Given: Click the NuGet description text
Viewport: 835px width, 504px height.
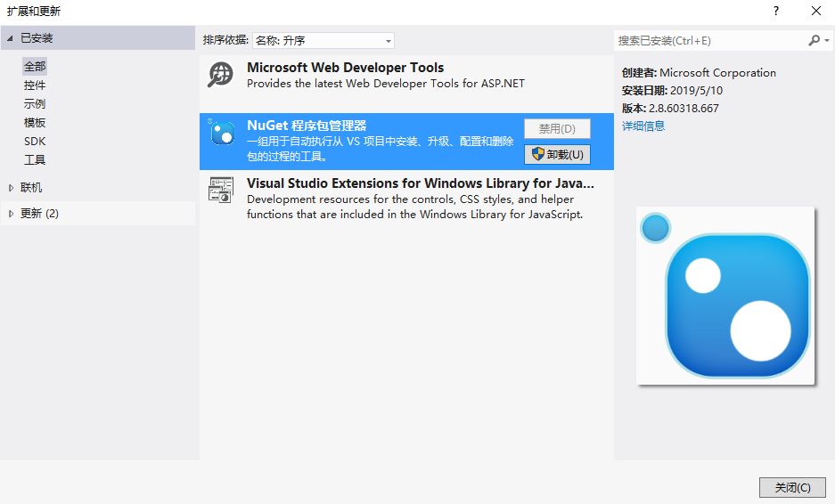Looking at the screenshot, I should (x=380, y=149).
